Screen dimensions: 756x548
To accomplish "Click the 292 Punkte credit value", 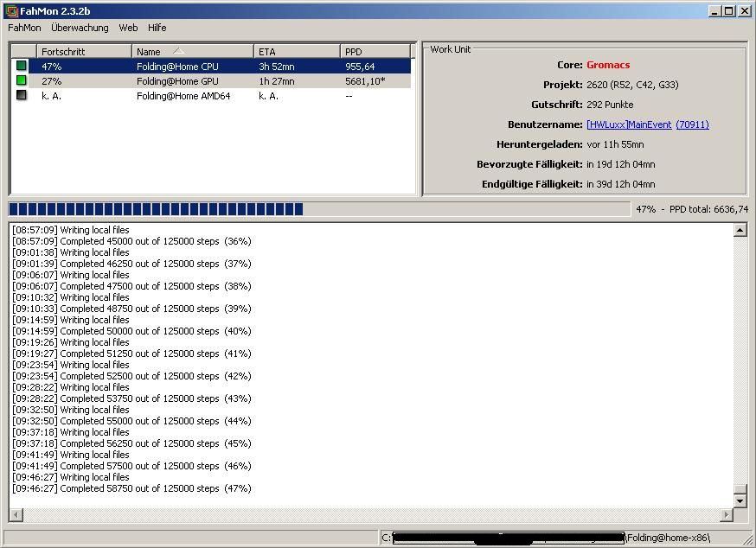I will [610, 105].
